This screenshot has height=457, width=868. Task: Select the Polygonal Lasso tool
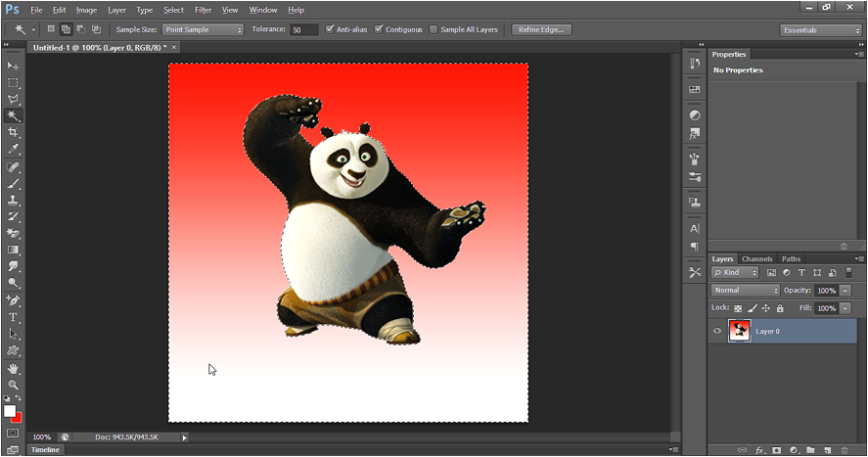click(x=13, y=100)
